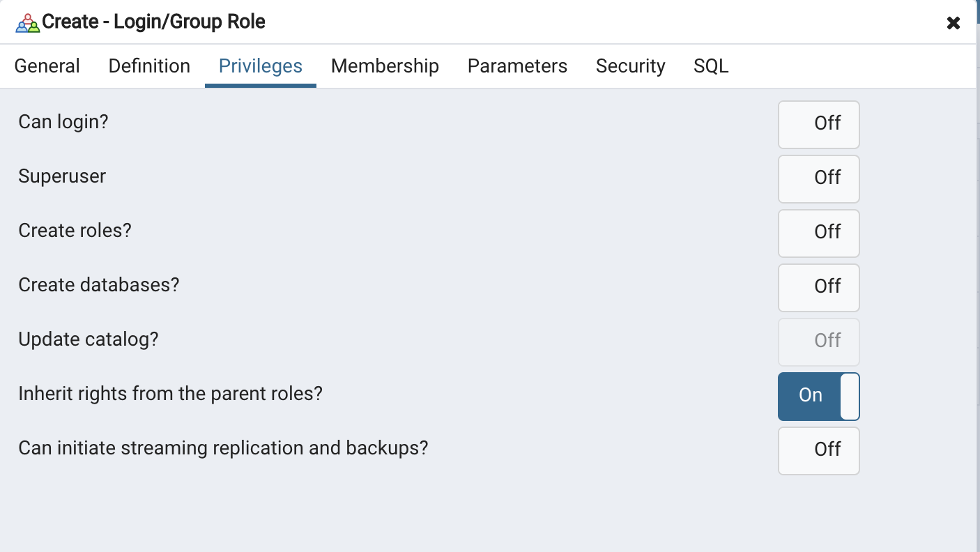Click the "Create - Login/Group Role" dialog title
980x552 pixels.
pyautogui.click(x=153, y=22)
